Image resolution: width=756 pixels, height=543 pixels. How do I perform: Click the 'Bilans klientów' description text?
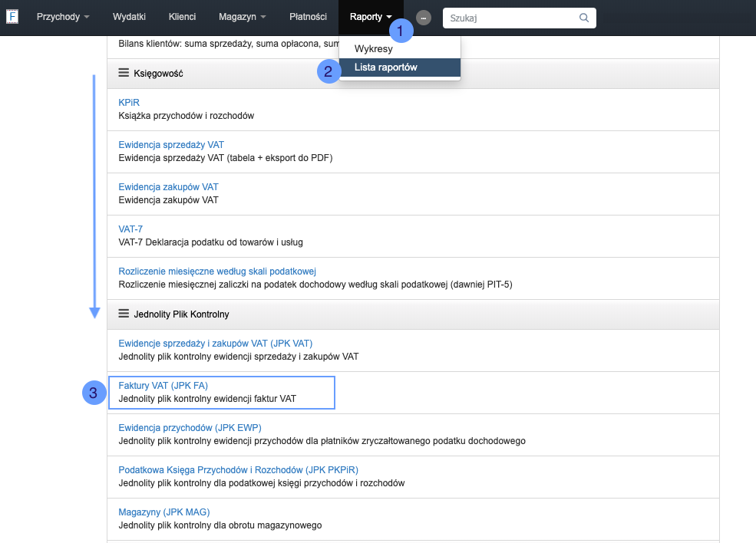[229, 44]
